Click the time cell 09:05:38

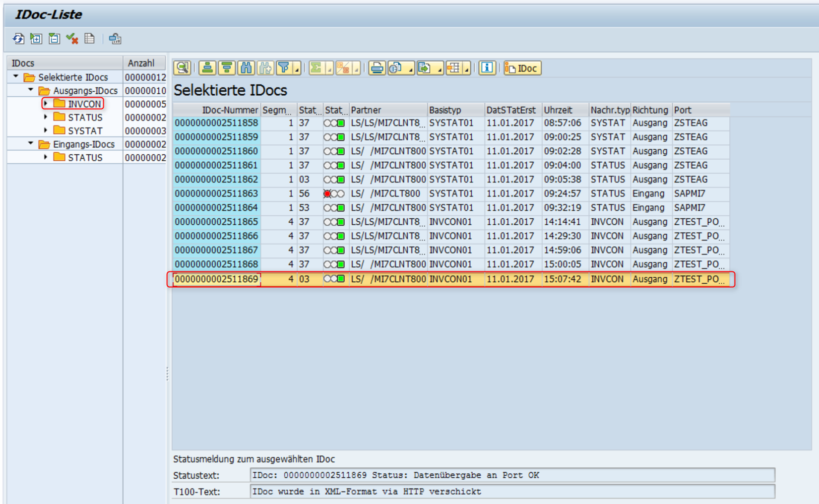566,180
